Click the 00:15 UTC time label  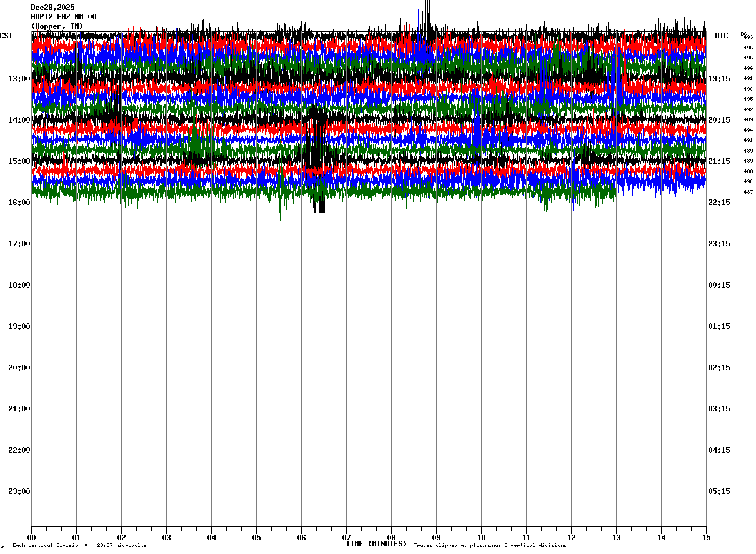point(719,285)
